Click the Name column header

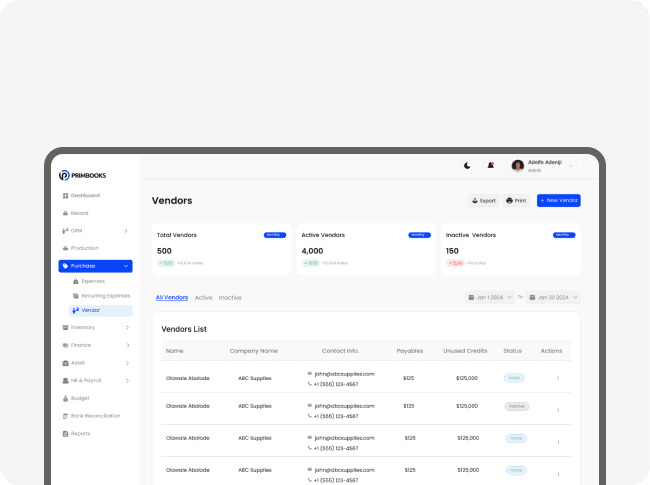coord(175,351)
